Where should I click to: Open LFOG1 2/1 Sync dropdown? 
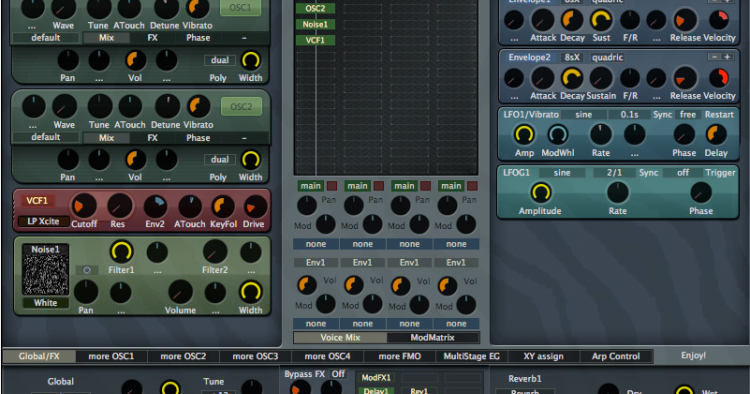(x=615, y=173)
